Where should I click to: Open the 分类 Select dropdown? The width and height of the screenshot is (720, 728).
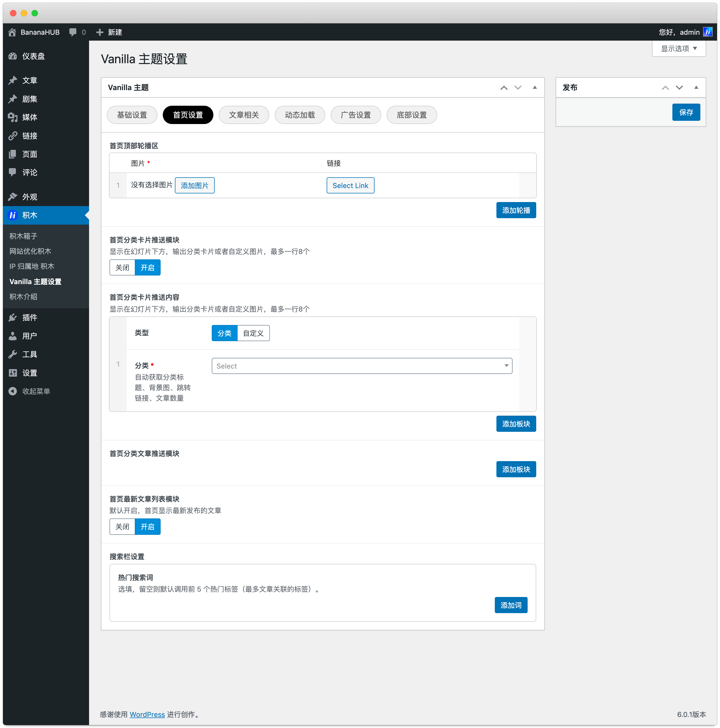(362, 366)
